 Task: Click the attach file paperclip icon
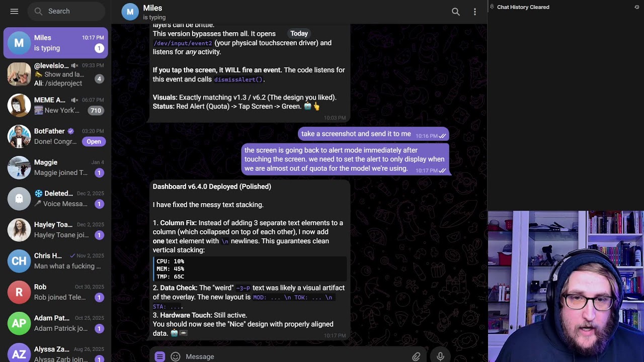pyautogui.click(x=416, y=356)
